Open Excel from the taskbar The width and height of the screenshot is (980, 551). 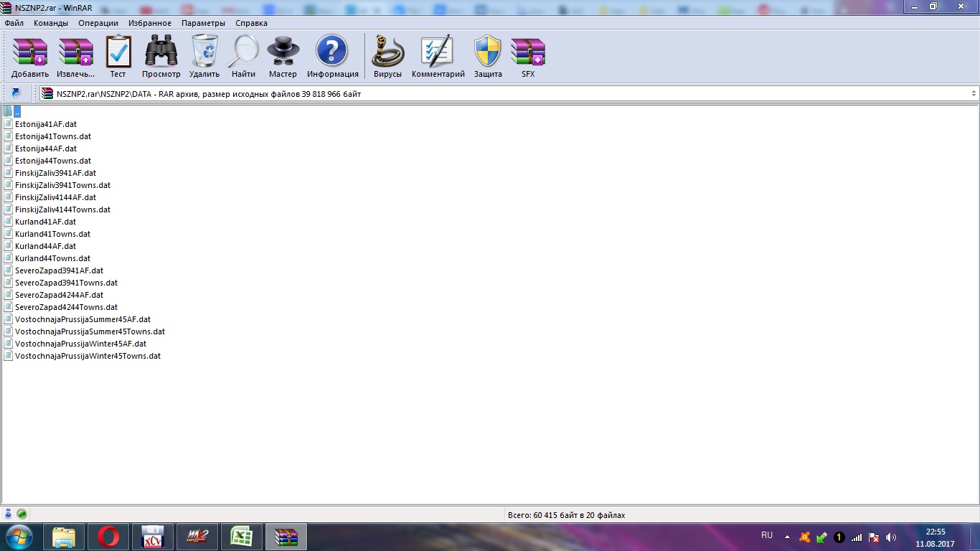[x=242, y=537]
